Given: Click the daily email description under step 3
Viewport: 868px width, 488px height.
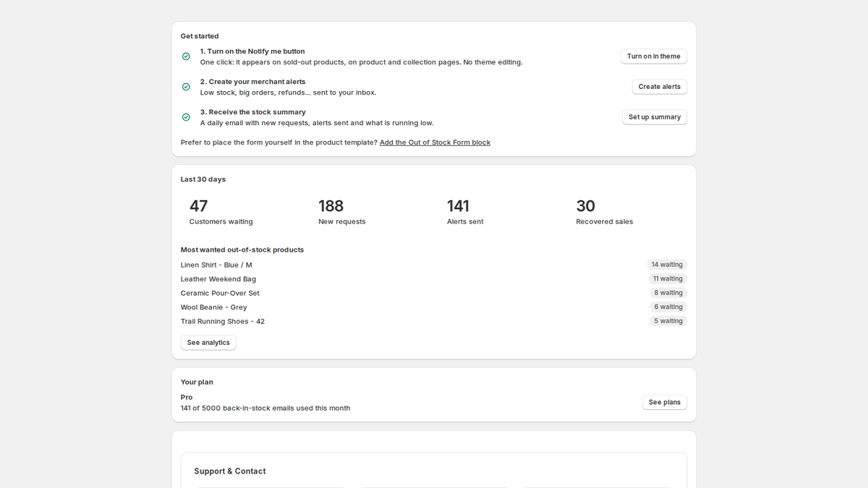Looking at the screenshot, I should (x=317, y=123).
